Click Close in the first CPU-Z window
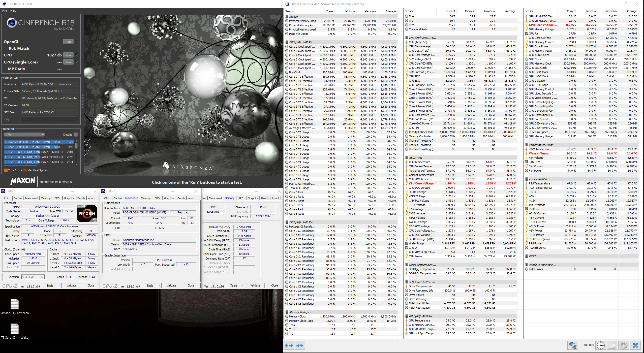644x353 pixels. point(91,285)
